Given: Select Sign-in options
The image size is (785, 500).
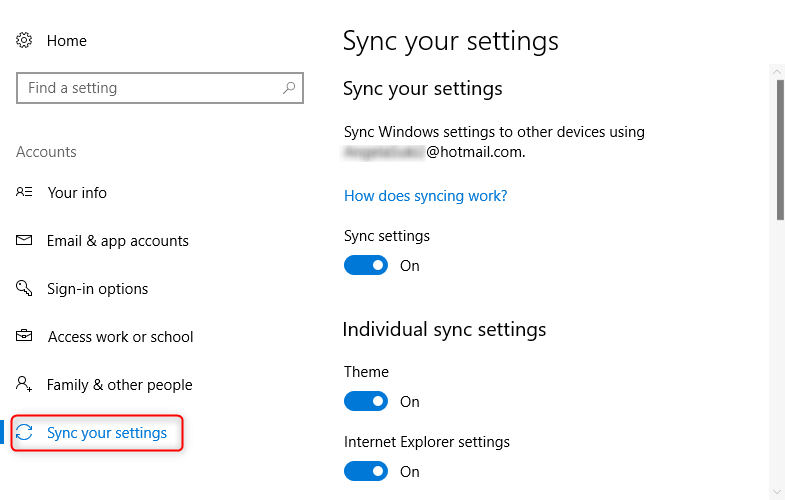Looking at the screenshot, I should pos(98,289).
